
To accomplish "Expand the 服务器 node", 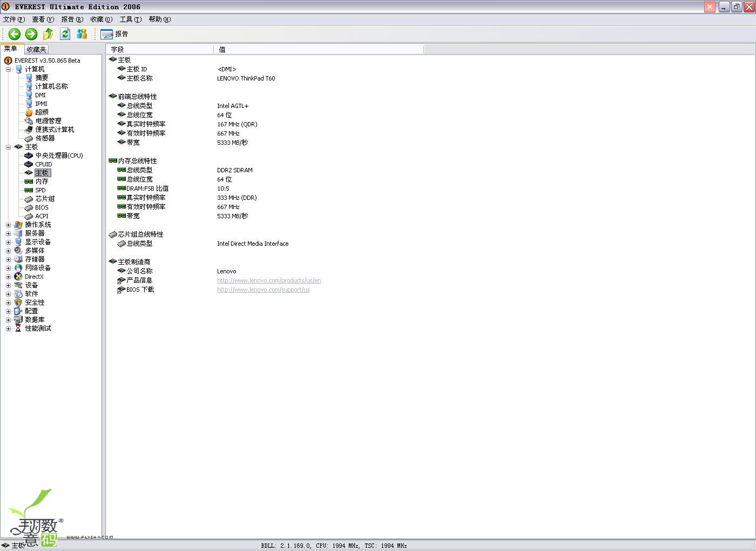I will [8, 233].
